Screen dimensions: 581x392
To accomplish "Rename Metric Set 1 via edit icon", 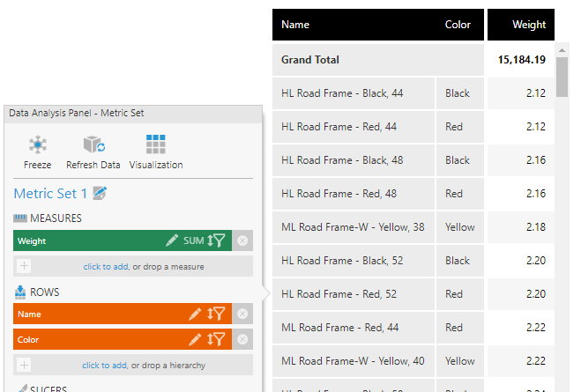I will point(101,193).
